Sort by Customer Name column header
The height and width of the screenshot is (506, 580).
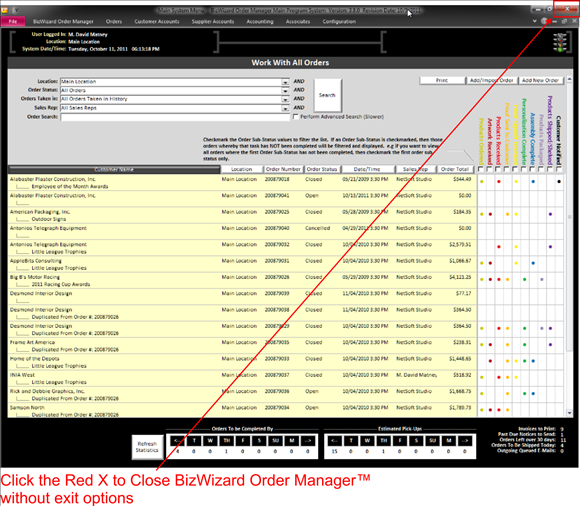tap(114, 169)
